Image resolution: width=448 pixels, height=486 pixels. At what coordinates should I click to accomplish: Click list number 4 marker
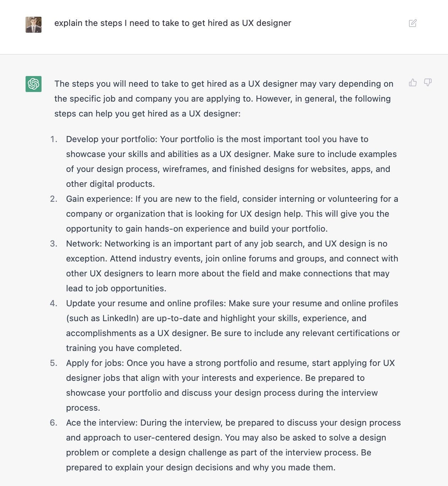54,303
